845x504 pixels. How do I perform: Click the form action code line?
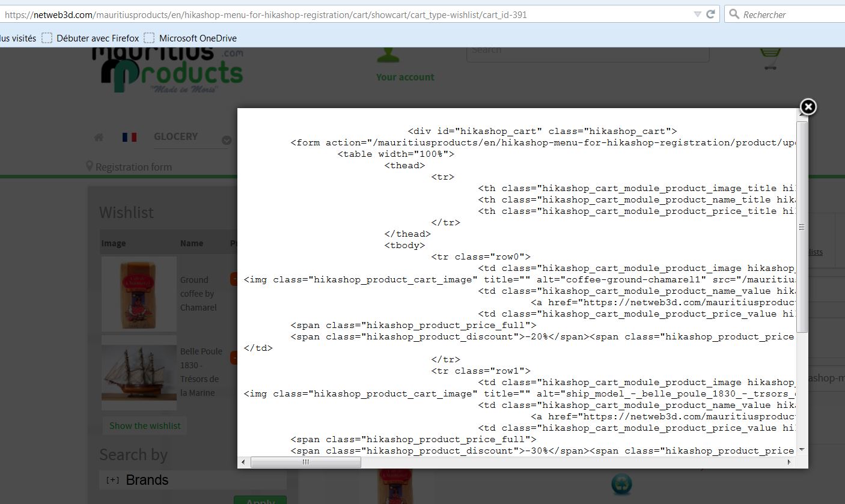pos(543,142)
